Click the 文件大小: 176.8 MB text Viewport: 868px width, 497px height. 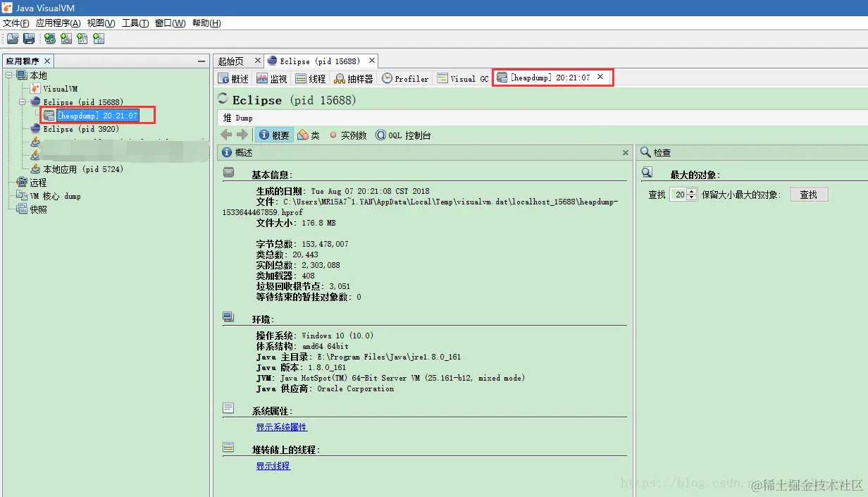(296, 223)
